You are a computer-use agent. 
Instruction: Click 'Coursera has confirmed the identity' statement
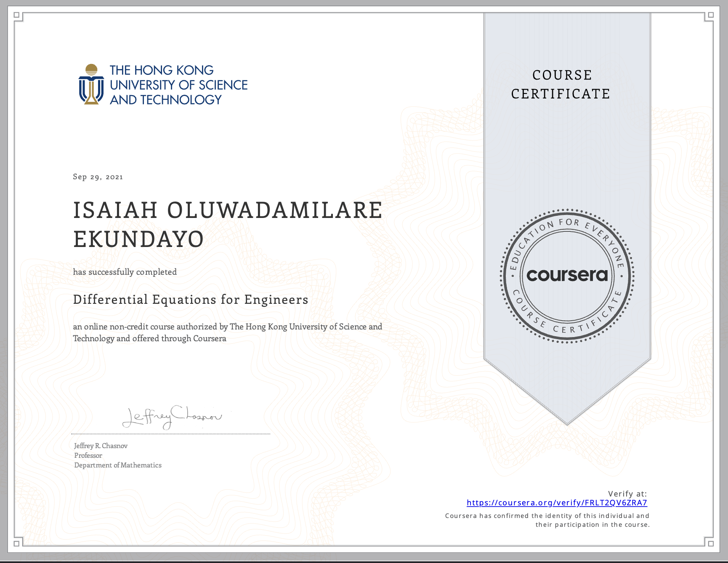pos(547,520)
